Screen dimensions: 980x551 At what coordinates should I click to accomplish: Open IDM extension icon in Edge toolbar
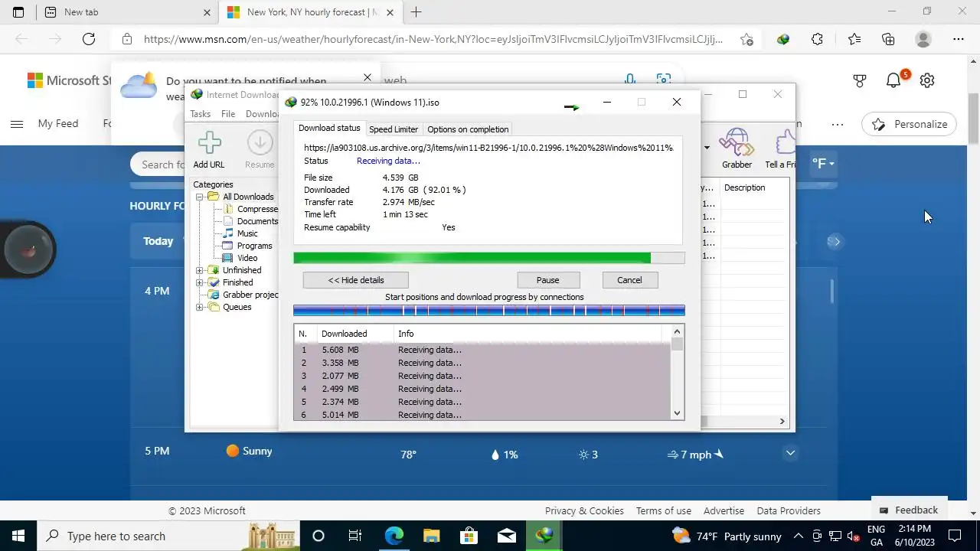click(x=782, y=39)
